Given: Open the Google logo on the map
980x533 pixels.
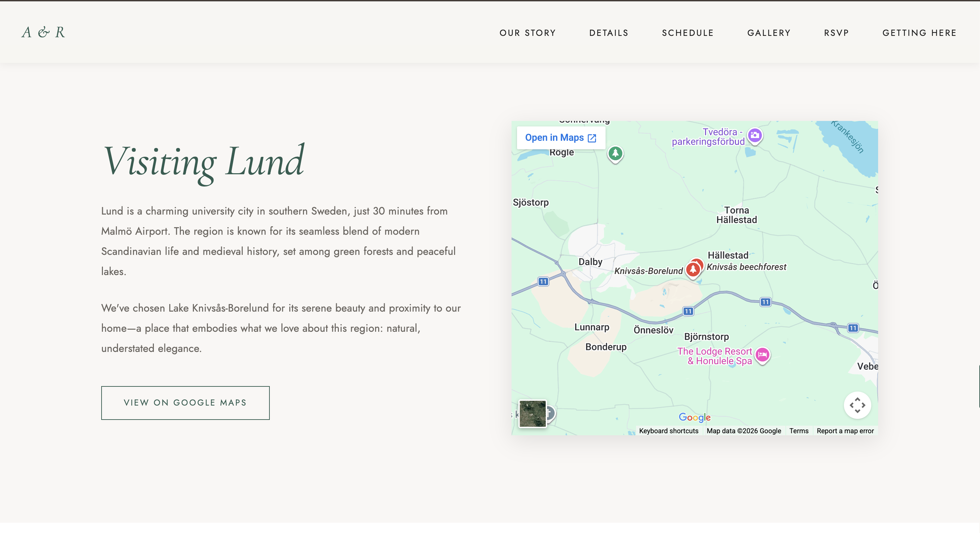Looking at the screenshot, I should (694, 418).
